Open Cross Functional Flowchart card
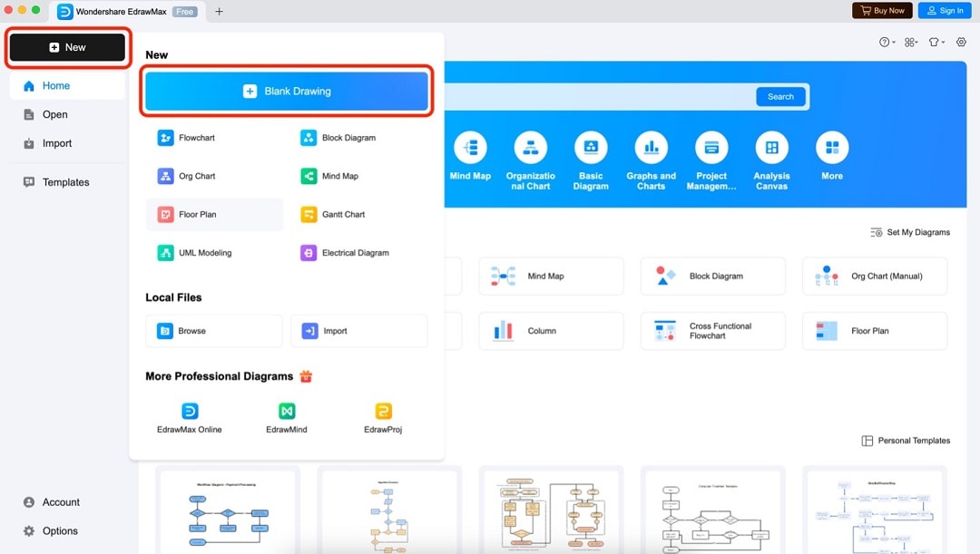This screenshot has height=554, width=980. click(713, 331)
